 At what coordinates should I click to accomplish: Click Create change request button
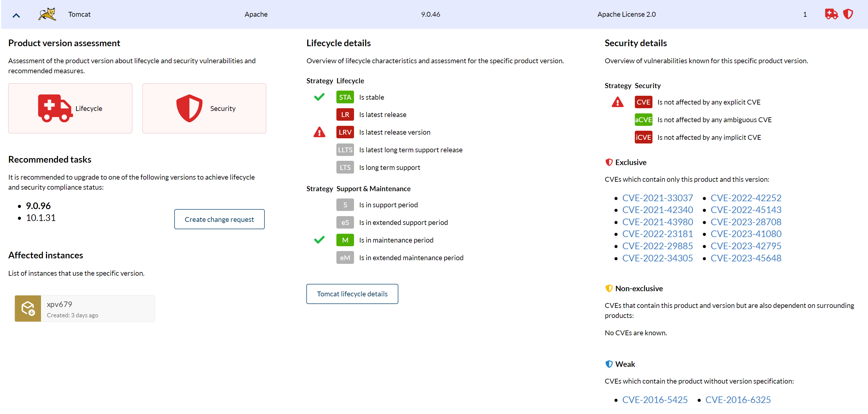[220, 219]
